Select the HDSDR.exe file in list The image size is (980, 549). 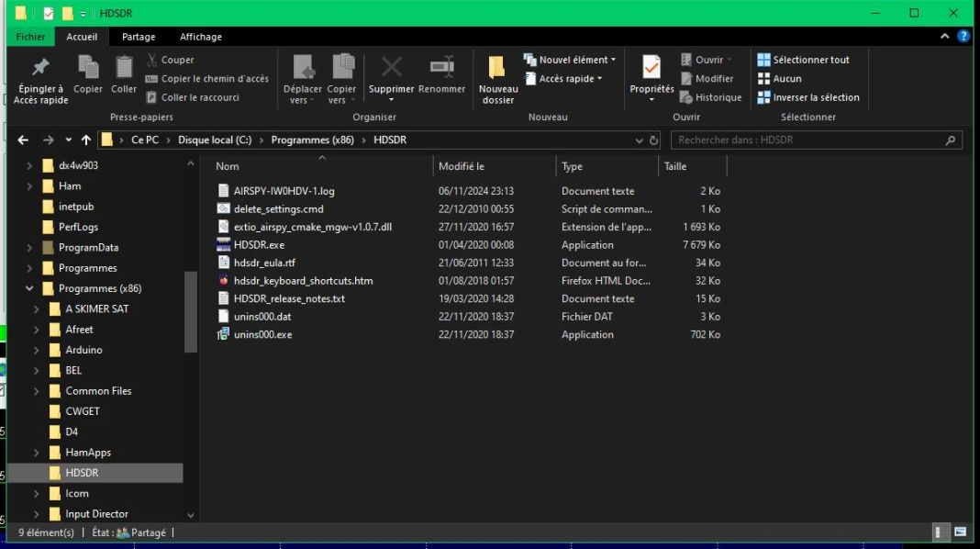[x=259, y=245]
